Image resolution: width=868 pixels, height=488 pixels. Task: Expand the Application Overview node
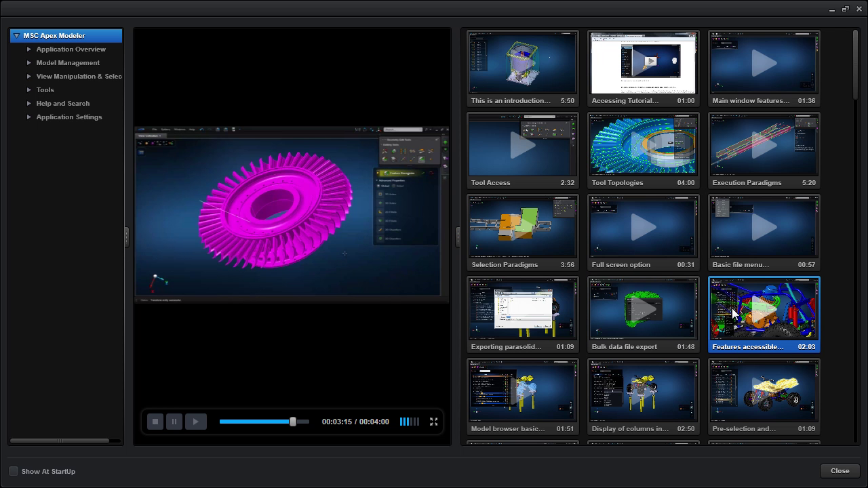29,49
